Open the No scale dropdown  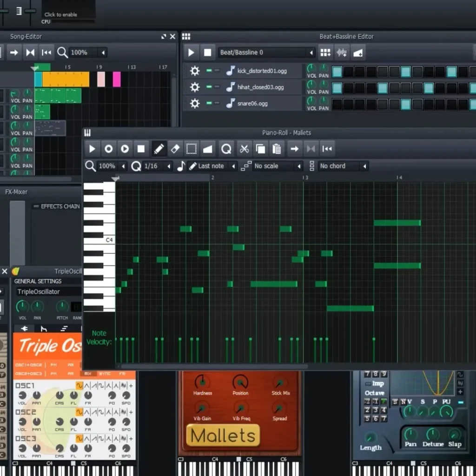tap(277, 166)
